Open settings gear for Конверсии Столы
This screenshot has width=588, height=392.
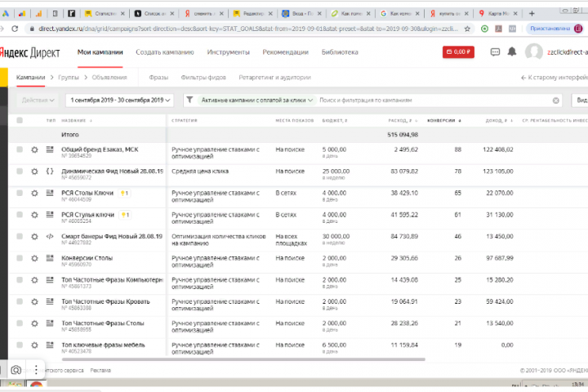click(x=34, y=258)
